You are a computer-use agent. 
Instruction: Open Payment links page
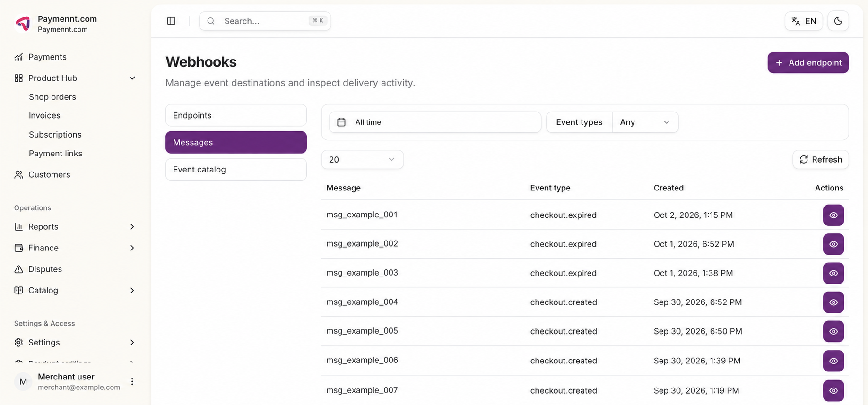coord(56,154)
